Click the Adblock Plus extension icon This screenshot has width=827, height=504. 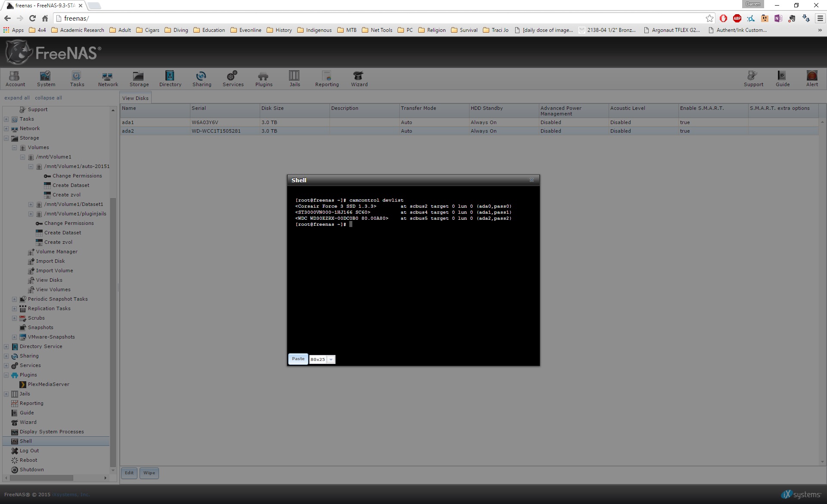[x=737, y=18]
